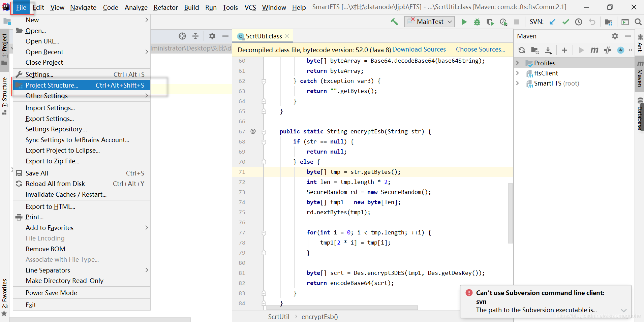644x322 pixels.
Task: Open the VCS menu
Action: 250,7
